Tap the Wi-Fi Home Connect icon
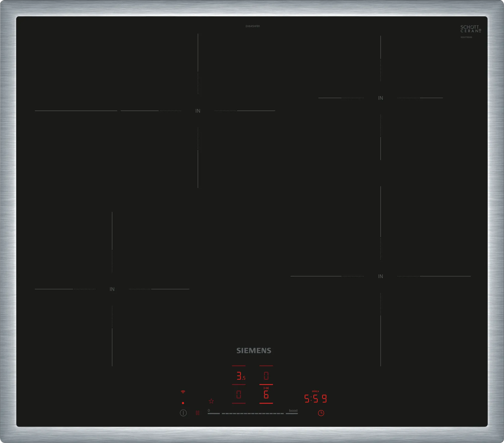This screenshot has height=443, width=504. [x=183, y=392]
